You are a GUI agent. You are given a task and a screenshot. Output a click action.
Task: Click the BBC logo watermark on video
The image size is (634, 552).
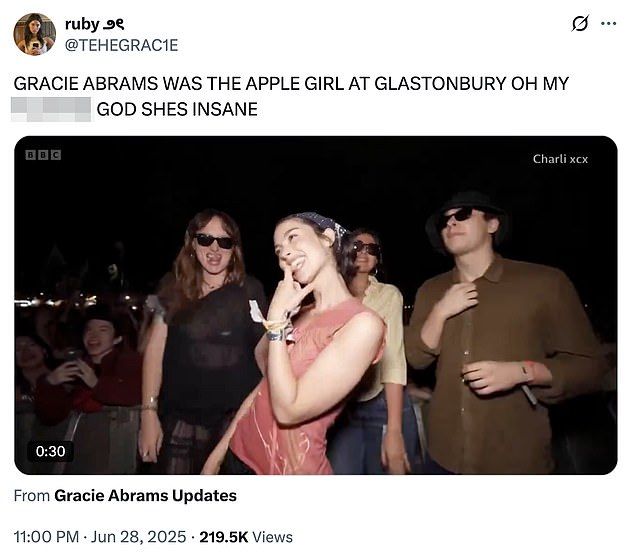43,155
